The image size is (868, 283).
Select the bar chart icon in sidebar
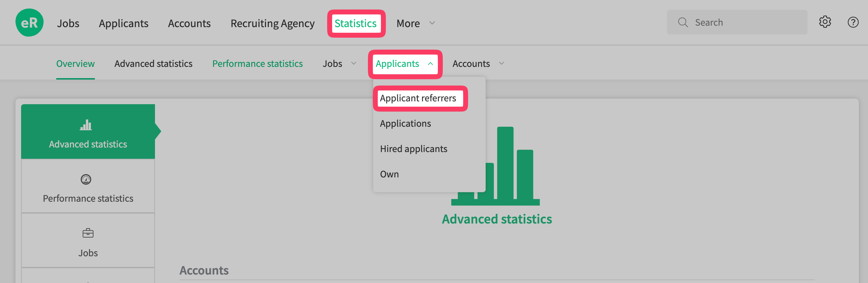pos(86,125)
